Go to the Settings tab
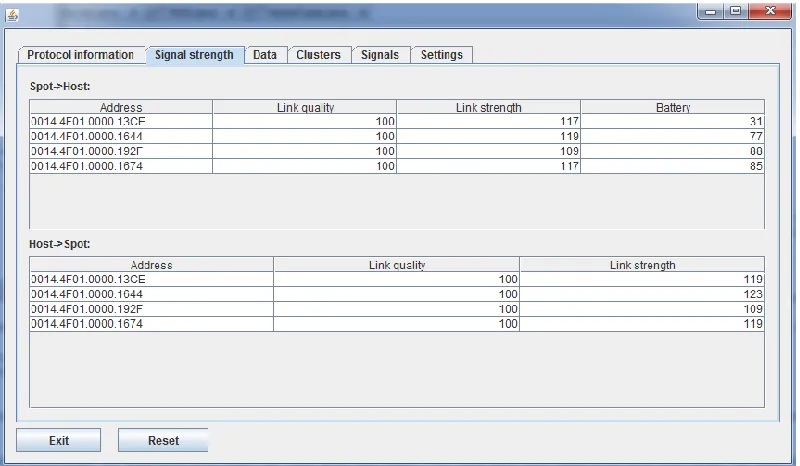The width and height of the screenshot is (800, 466). tap(442, 55)
